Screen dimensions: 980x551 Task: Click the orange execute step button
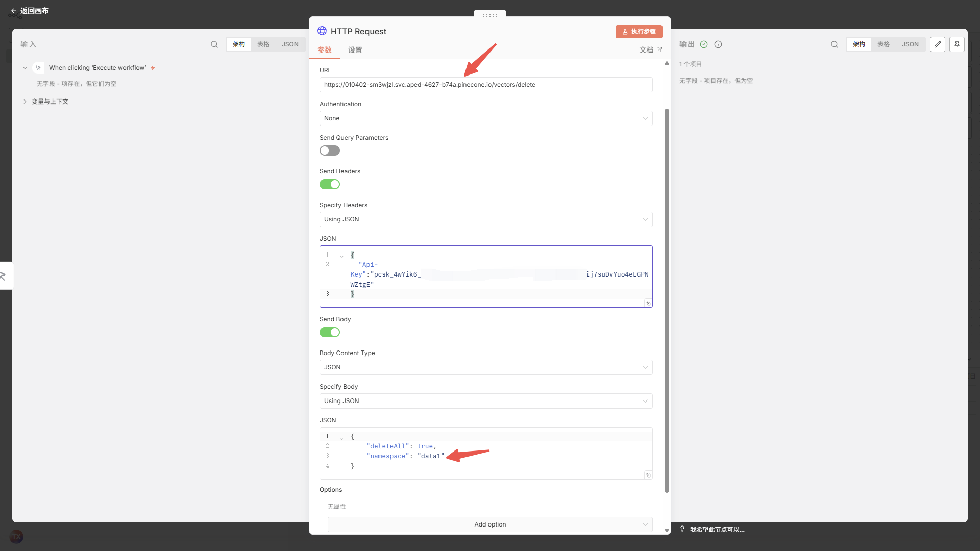tap(639, 32)
